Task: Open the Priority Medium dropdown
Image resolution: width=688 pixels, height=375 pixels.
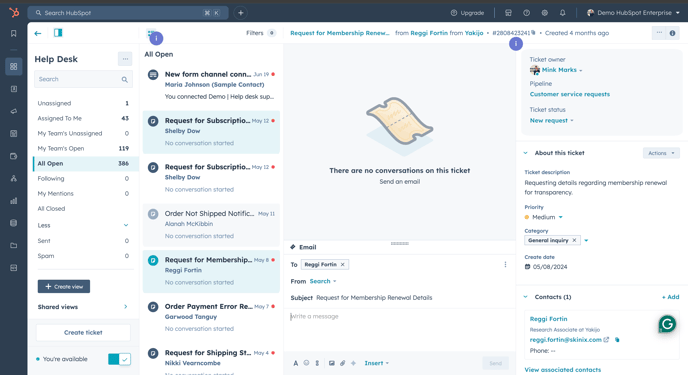Action: [x=544, y=217]
